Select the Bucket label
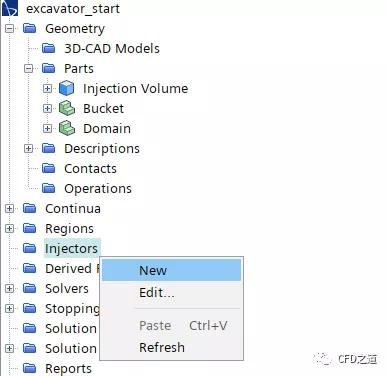Screen dimensions: 388x376 (x=103, y=109)
